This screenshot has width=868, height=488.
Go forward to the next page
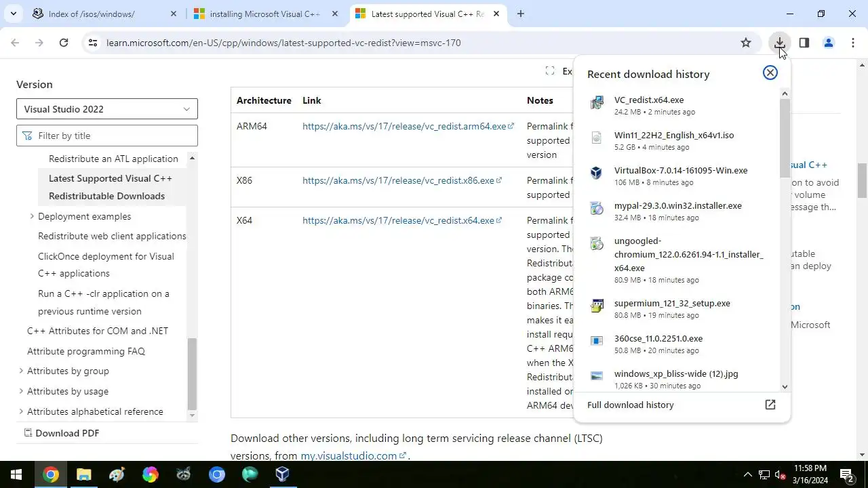pyautogui.click(x=39, y=43)
